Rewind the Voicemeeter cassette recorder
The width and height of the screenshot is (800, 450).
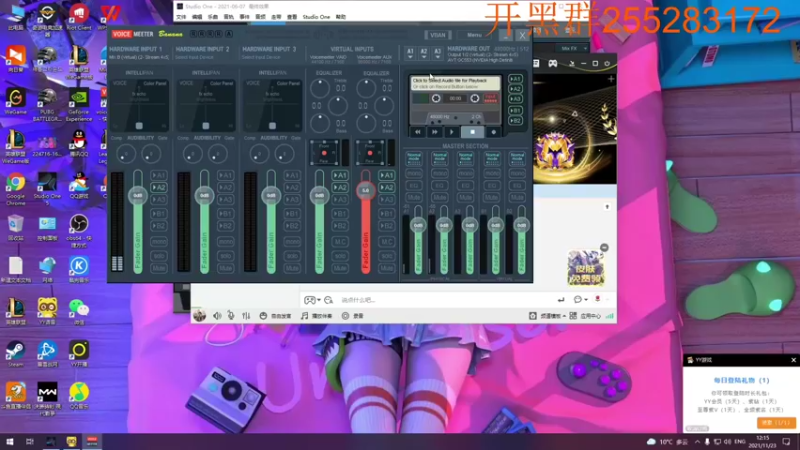coord(418,132)
